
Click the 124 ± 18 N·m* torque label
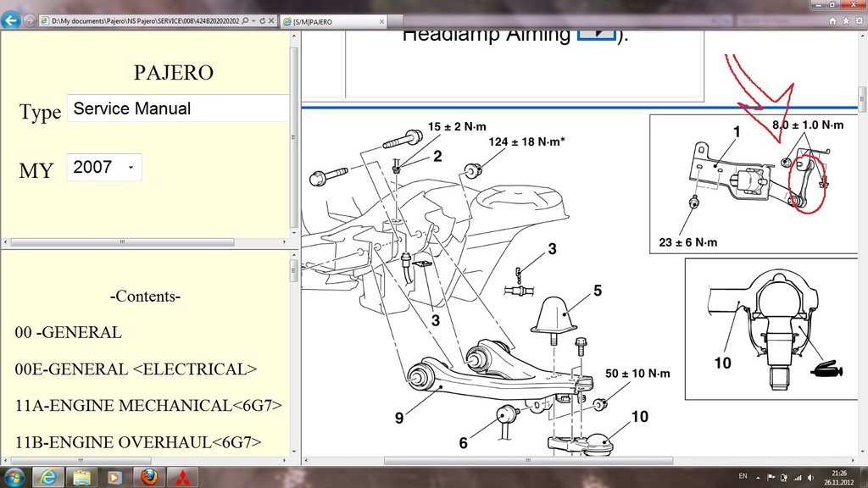click(526, 141)
